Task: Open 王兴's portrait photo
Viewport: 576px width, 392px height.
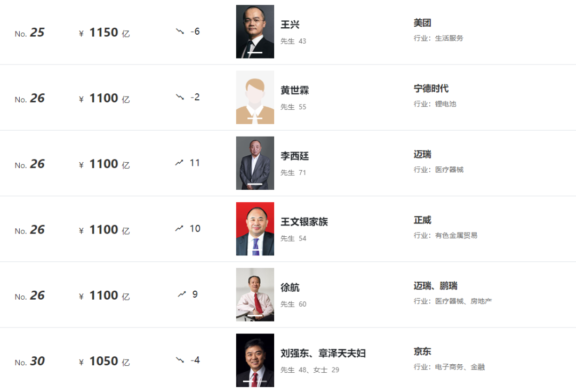Action: click(x=255, y=31)
